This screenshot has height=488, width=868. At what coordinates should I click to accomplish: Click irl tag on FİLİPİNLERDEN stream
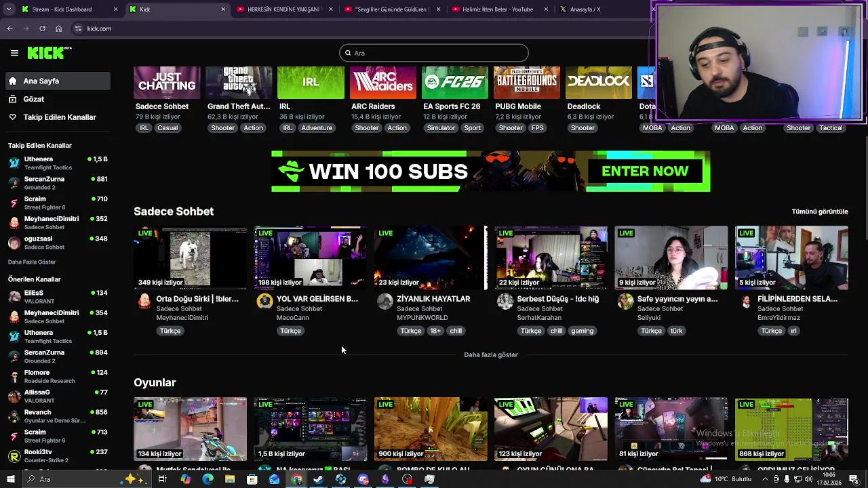(x=793, y=331)
